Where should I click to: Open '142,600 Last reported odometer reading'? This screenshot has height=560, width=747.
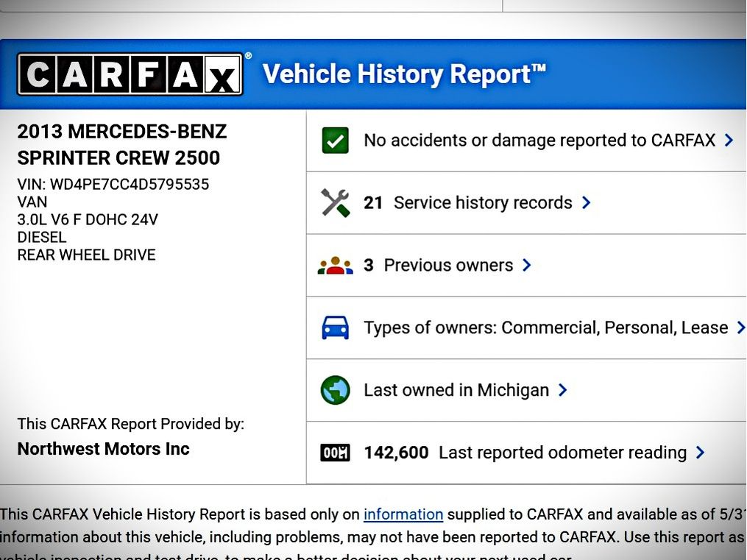tap(525, 453)
